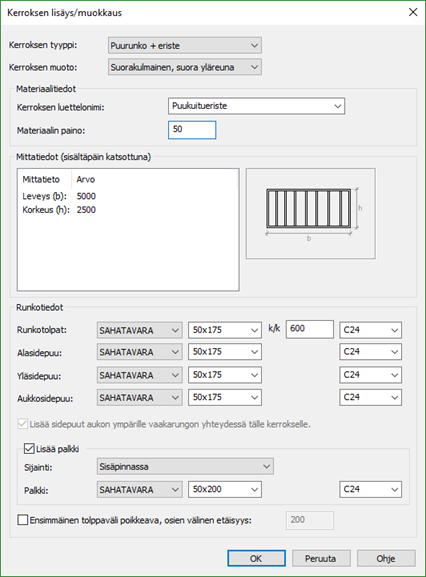This screenshot has height=577, width=426.
Task: Click the Peruuta button
Action: click(321, 558)
